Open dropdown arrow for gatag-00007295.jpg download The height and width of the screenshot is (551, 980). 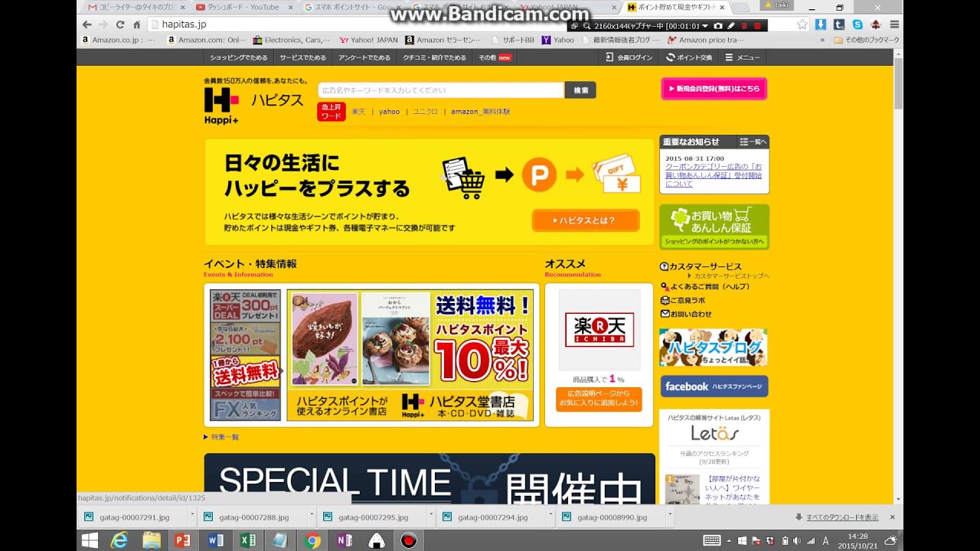point(430,516)
